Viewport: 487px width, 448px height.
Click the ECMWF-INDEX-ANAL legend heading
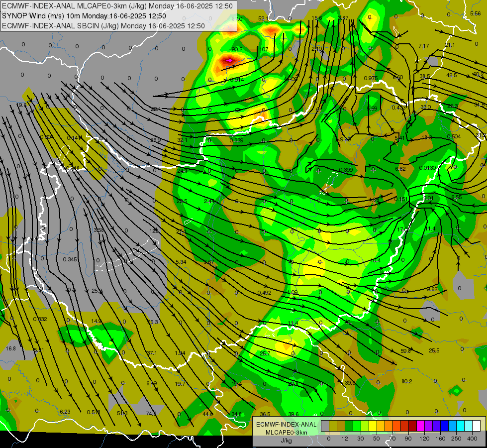287,425
